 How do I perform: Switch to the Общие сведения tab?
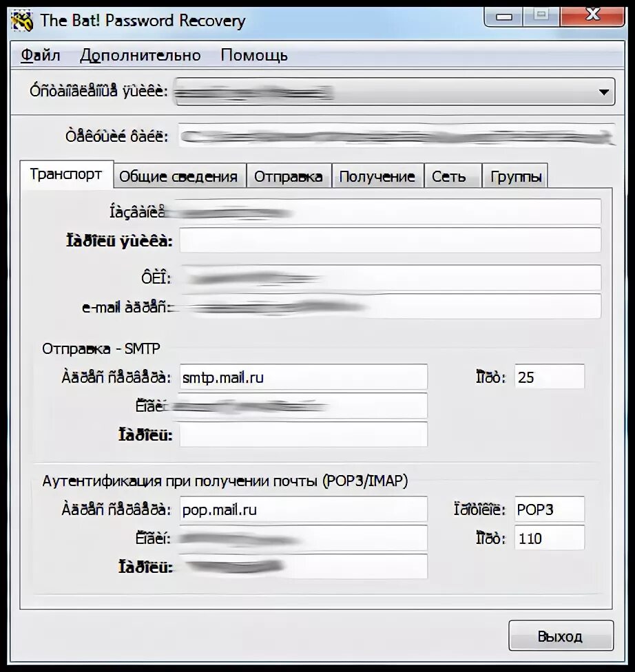pyautogui.click(x=178, y=176)
